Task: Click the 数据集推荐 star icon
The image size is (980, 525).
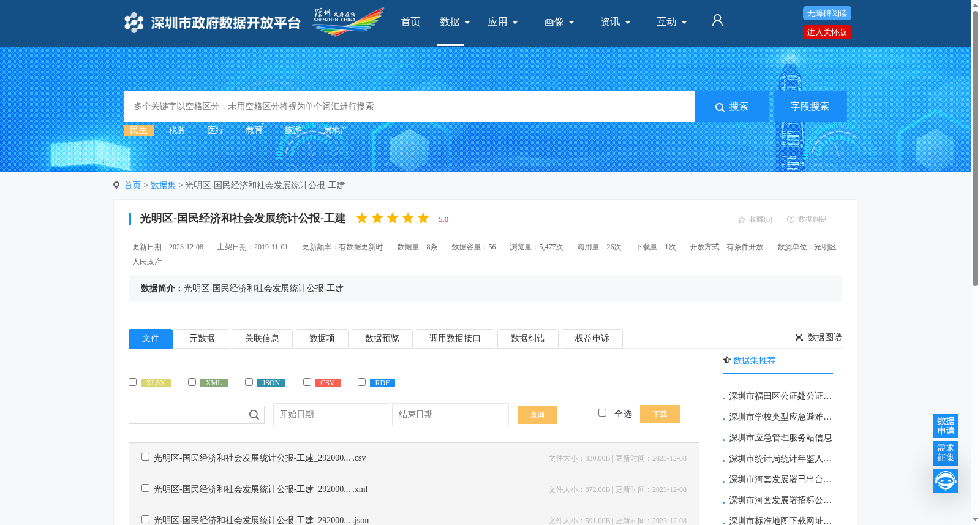Action: pyautogui.click(x=727, y=360)
